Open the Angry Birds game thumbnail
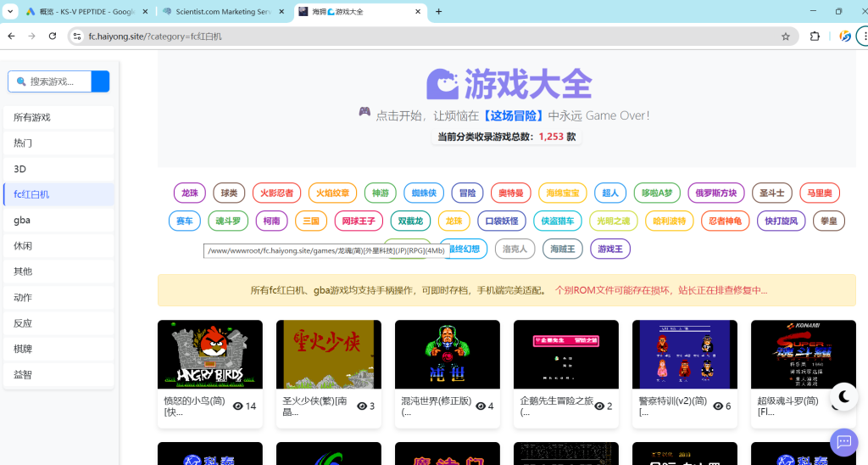The width and height of the screenshot is (868, 465). coord(210,354)
